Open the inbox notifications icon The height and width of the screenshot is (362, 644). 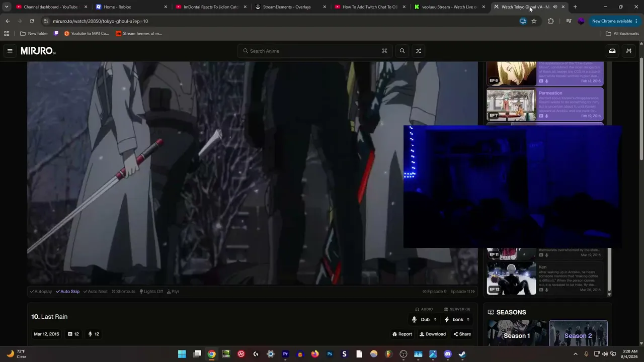[612, 51]
